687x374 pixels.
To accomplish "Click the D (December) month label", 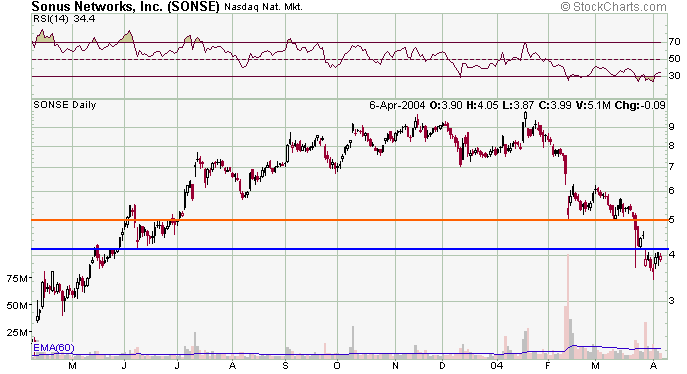I will click(443, 365).
